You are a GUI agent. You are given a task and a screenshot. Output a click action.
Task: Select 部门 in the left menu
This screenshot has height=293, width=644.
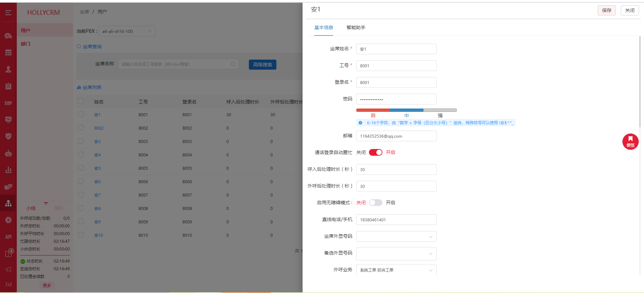(25, 44)
